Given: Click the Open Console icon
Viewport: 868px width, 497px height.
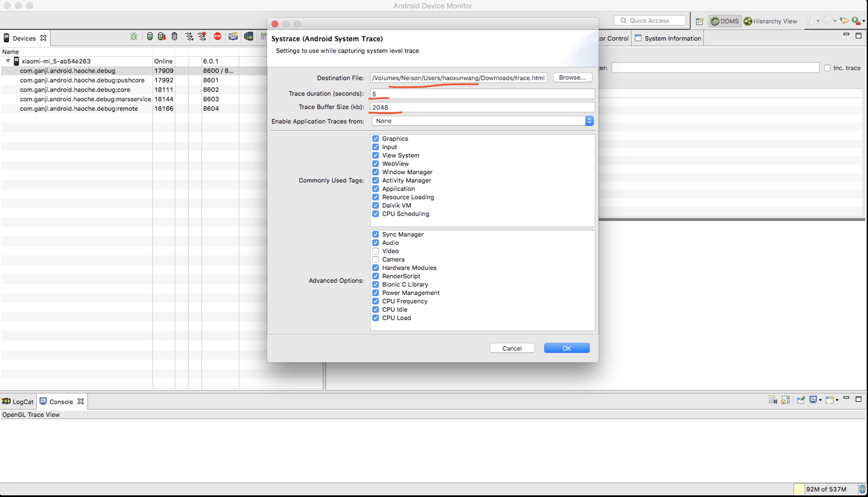Looking at the screenshot, I should tap(829, 400).
